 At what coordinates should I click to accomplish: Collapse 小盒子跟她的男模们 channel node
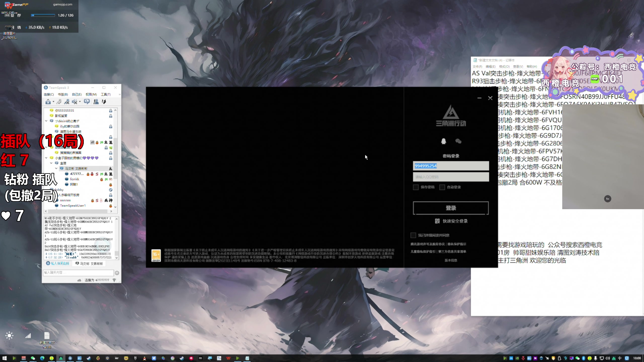click(x=46, y=158)
